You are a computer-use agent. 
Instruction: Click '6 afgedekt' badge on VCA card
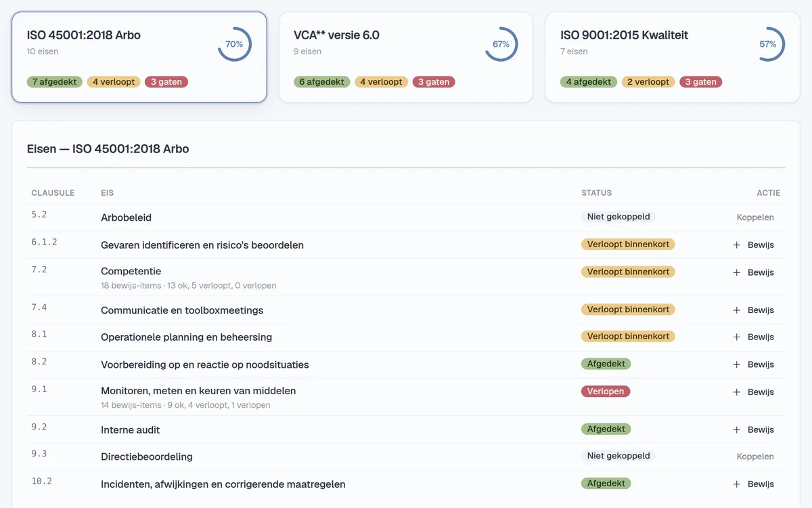[321, 82]
